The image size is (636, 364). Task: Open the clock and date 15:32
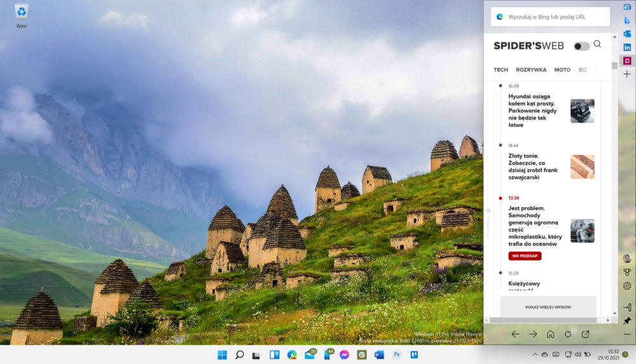tap(608, 354)
